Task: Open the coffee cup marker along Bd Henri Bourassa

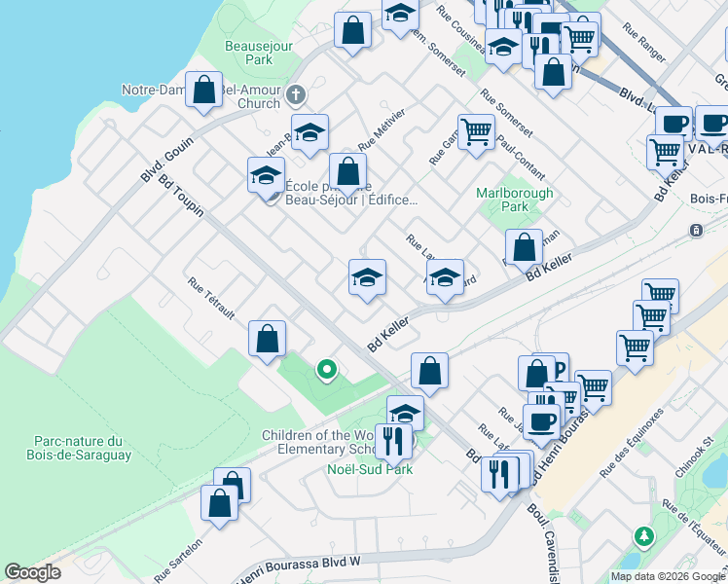Action: pos(541,422)
